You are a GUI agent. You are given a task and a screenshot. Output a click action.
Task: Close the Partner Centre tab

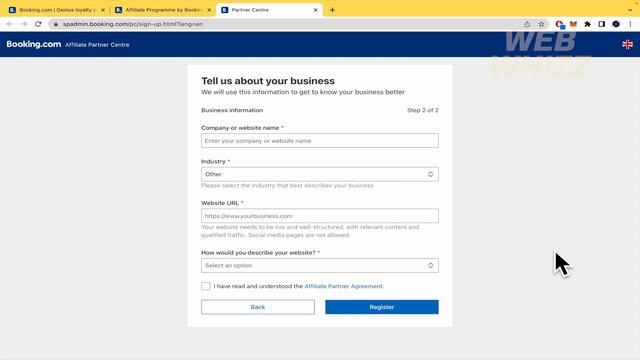click(315, 10)
